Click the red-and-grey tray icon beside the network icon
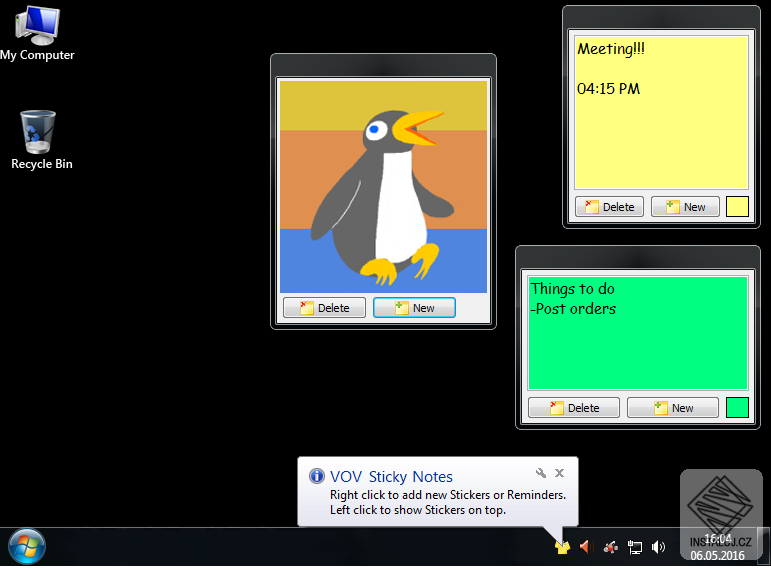Viewport: 771px width, 569px height. click(x=611, y=547)
